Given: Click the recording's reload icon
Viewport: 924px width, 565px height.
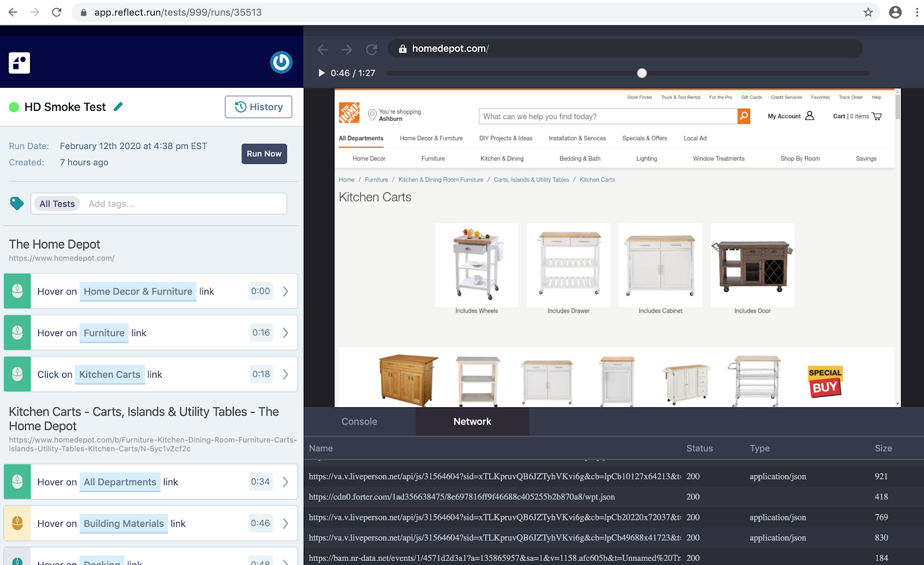Looking at the screenshot, I should [371, 49].
